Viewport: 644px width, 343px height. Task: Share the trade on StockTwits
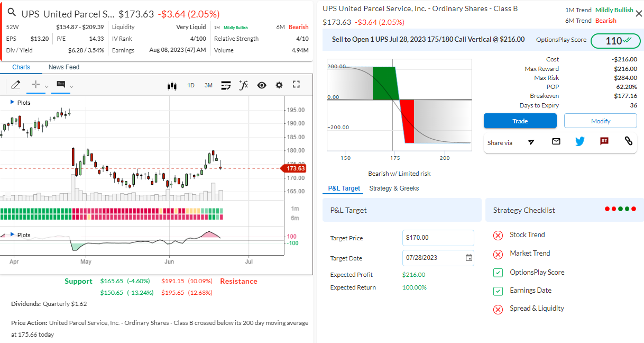point(604,141)
